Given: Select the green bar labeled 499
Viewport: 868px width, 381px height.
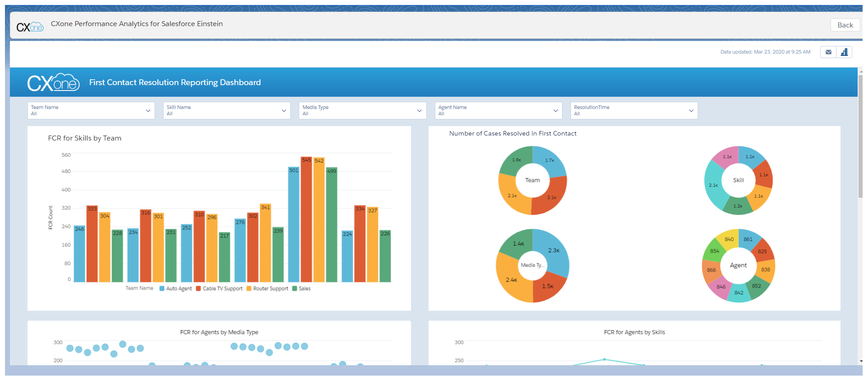Looking at the screenshot, I should 332,225.
